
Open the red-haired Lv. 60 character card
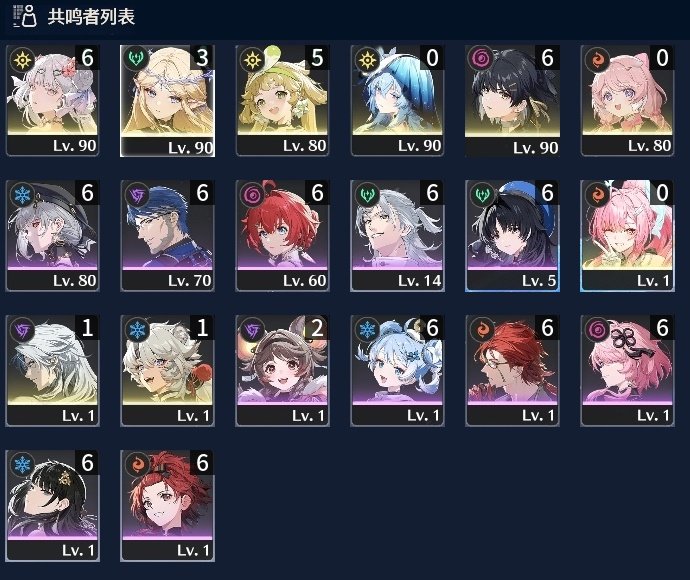click(282, 235)
